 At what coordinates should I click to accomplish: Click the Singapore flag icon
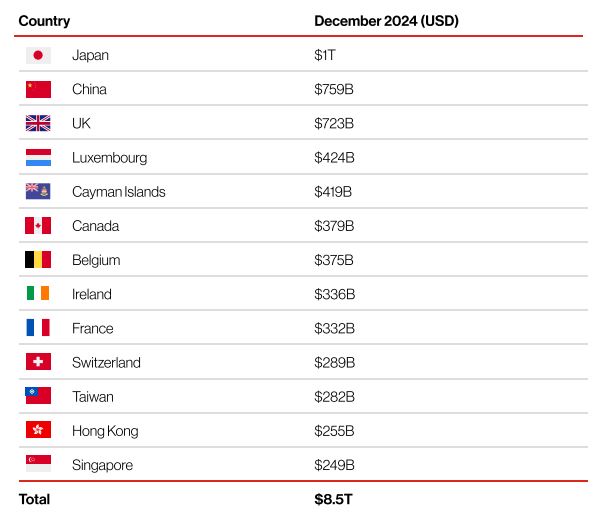(x=38, y=465)
